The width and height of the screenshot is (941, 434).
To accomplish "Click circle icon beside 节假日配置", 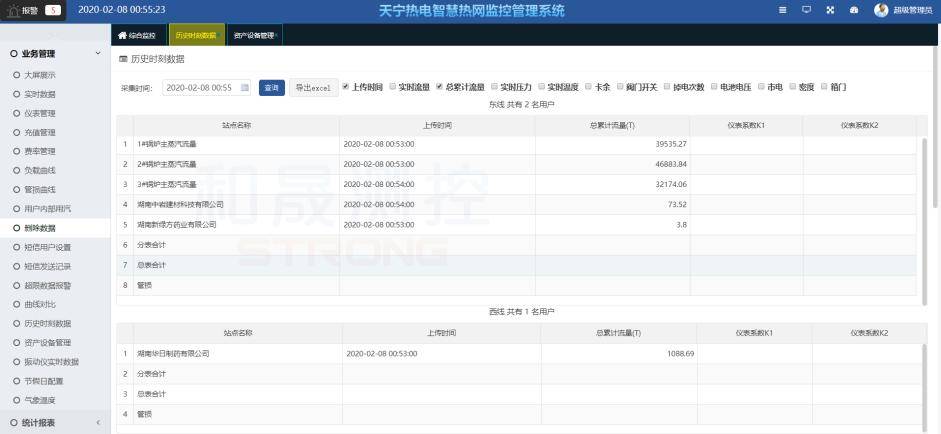I will 16,381.
